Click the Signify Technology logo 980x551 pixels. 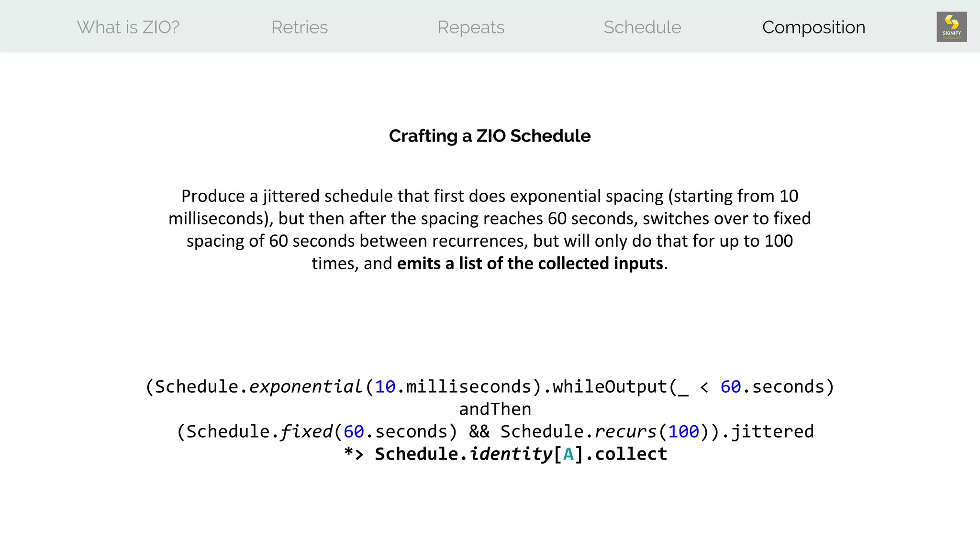click(951, 27)
